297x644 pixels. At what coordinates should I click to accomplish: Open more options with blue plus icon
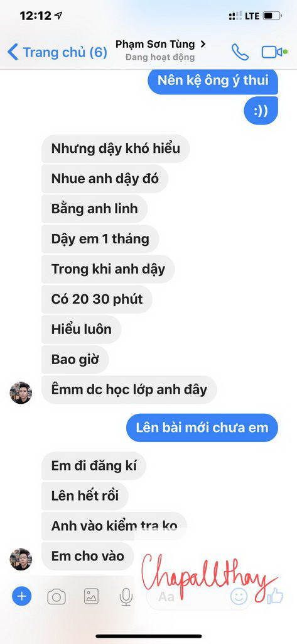(x=22, y=596)
